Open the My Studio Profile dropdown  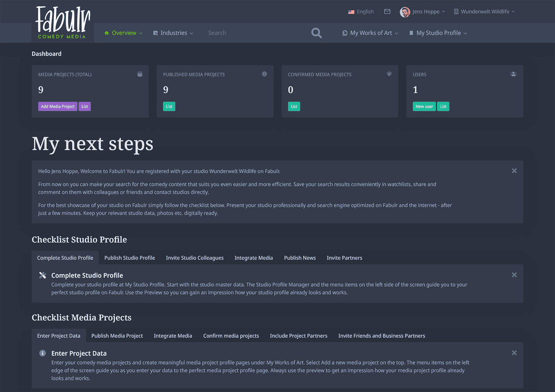point(438,33)
